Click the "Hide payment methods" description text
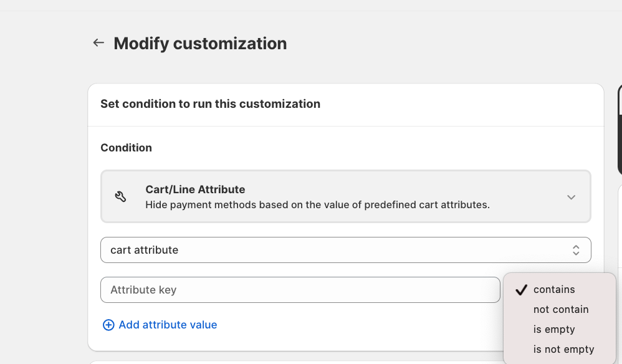622x364 pixels. [x=317, y=204]
